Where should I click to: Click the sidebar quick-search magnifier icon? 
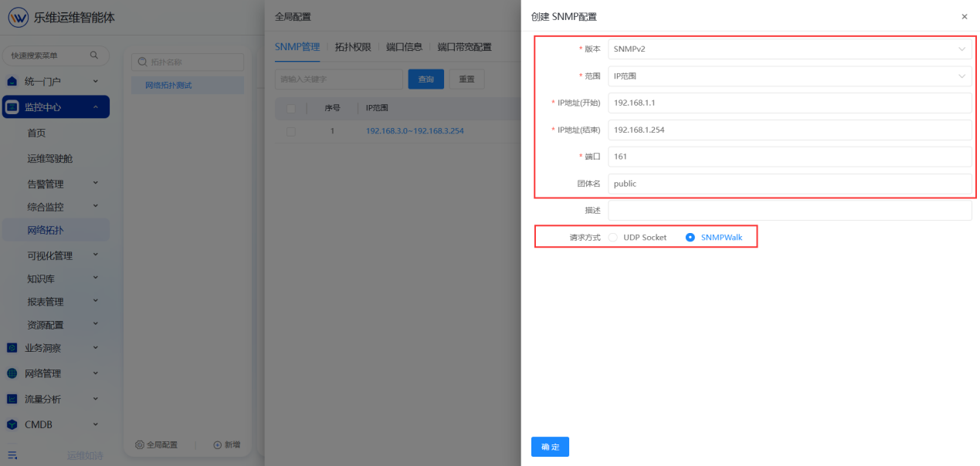[x=94, y=56]
